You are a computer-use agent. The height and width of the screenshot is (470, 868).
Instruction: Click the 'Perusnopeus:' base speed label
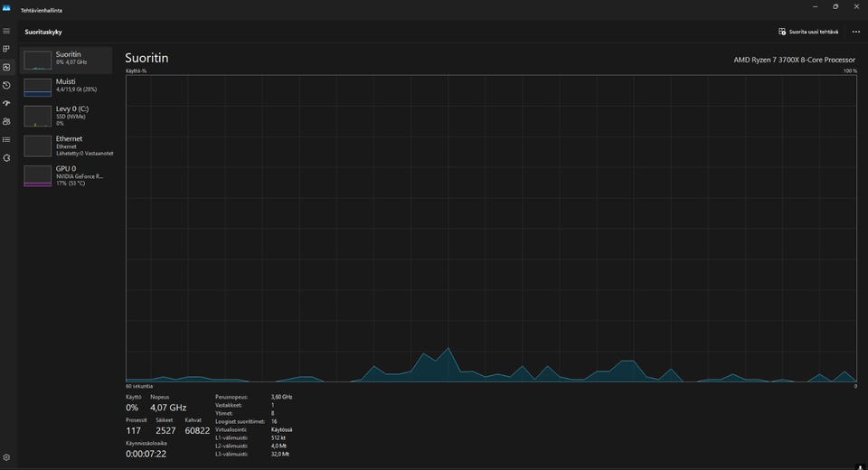[x=231, y=397]
